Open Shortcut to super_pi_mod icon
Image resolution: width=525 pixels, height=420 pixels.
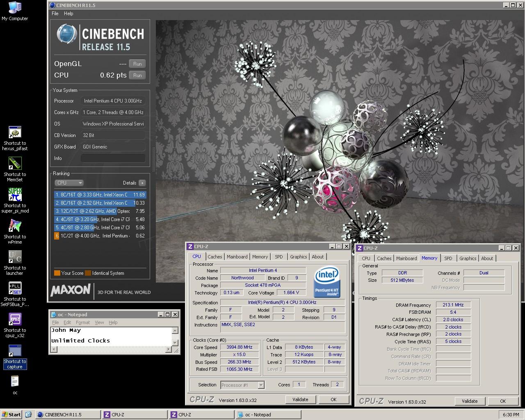[15, 201]
